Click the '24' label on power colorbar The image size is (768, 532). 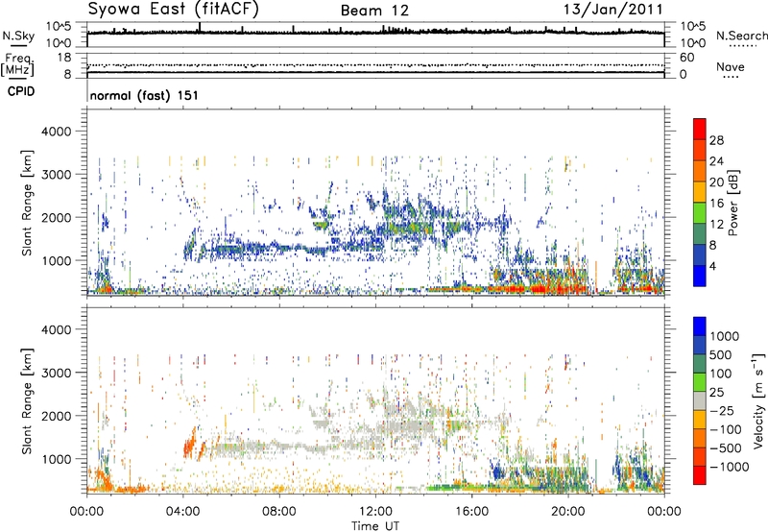[716, 161]
